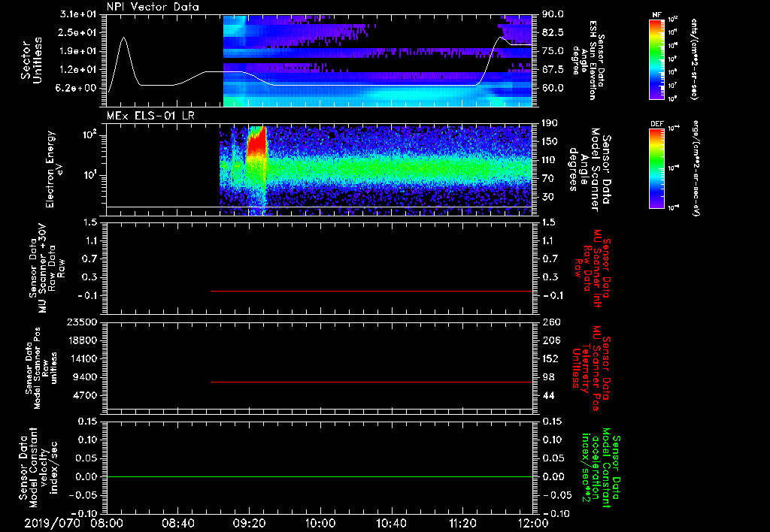Click the "Model Scanner Pos Raw unitless" left label
Viewport: 770px width, 532px height.
pos(41,368)
